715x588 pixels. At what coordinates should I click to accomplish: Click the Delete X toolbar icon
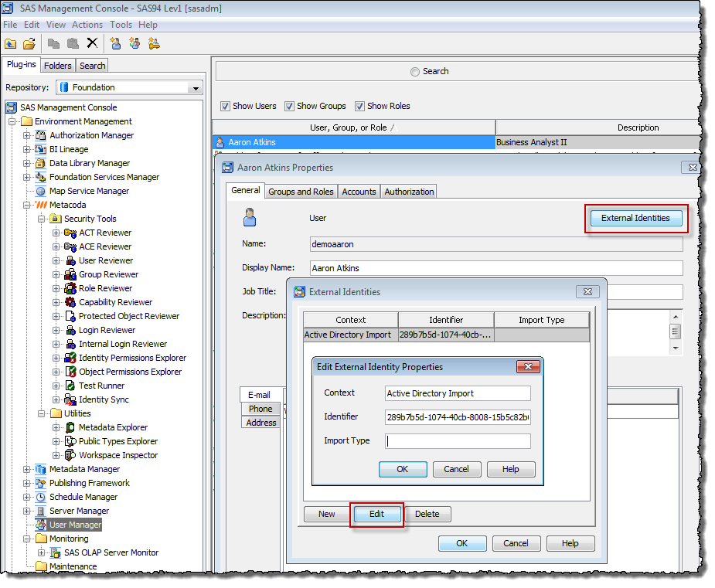pyautogui.click(x=92, y=42)
